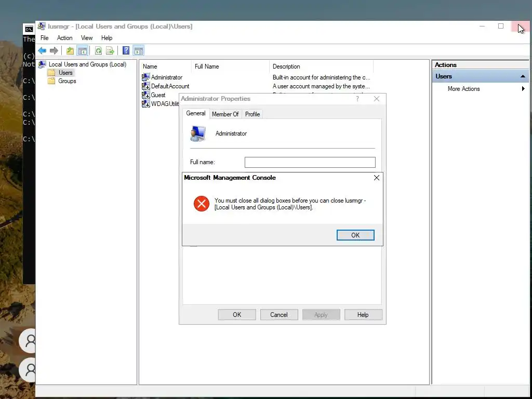Switch to the Profile tab
Screen dimensions: 532x399
(252, 114)
